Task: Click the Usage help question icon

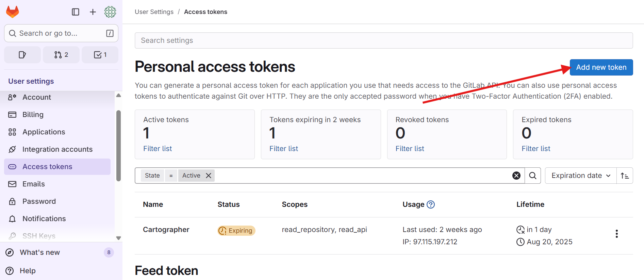Action: pos(431,204)
